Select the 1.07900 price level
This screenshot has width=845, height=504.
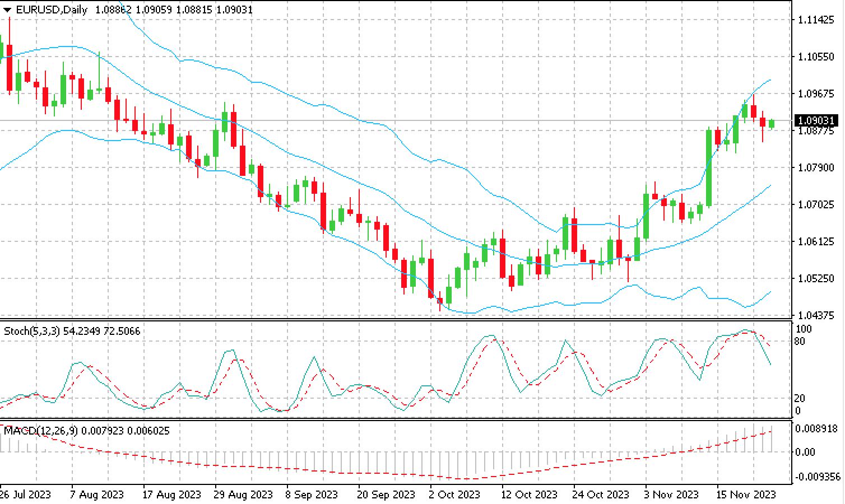coord(816,167)
